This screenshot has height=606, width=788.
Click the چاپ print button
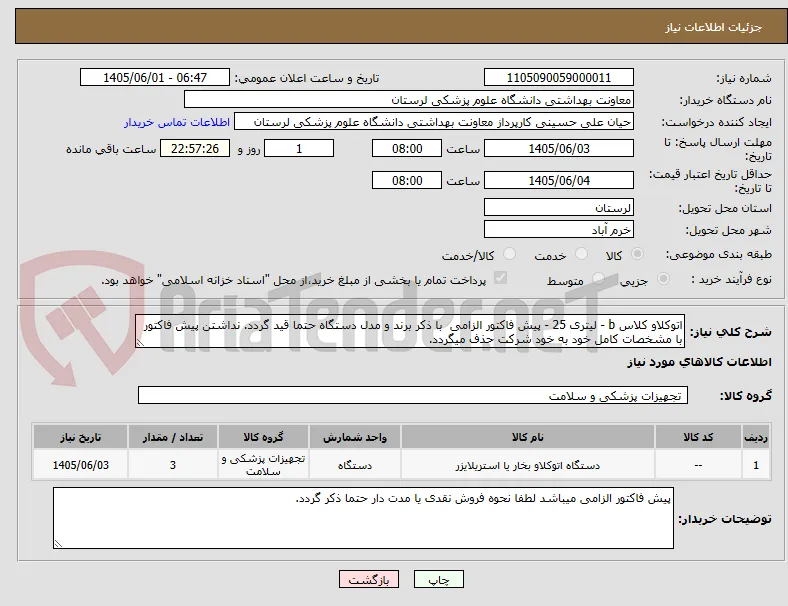pyautogui.click(x=439, y=579)
